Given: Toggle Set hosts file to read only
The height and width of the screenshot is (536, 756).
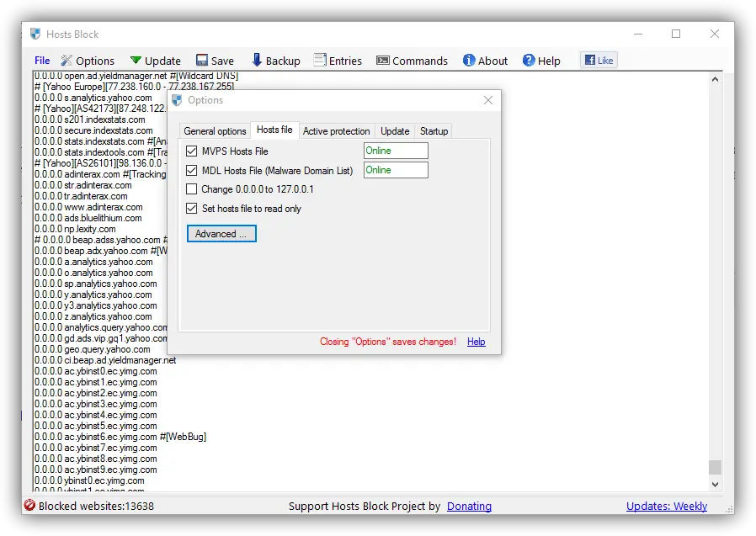Looking at the screenshot, I should pos(191,208).
